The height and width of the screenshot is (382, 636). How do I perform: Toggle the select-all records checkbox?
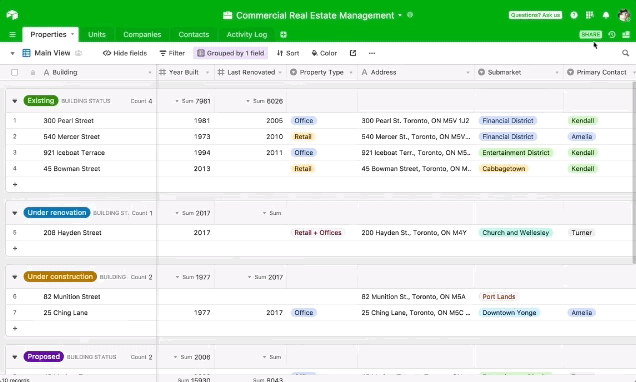point(15,73)
